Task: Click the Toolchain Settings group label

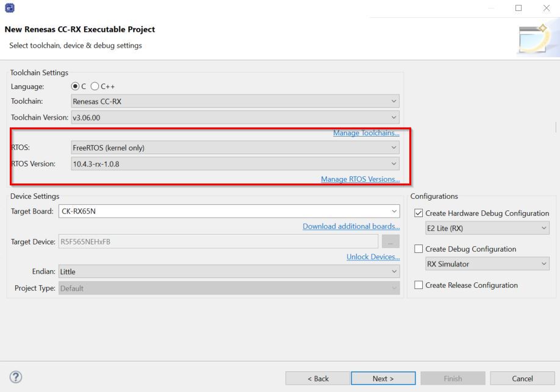Action: point(39,73)
